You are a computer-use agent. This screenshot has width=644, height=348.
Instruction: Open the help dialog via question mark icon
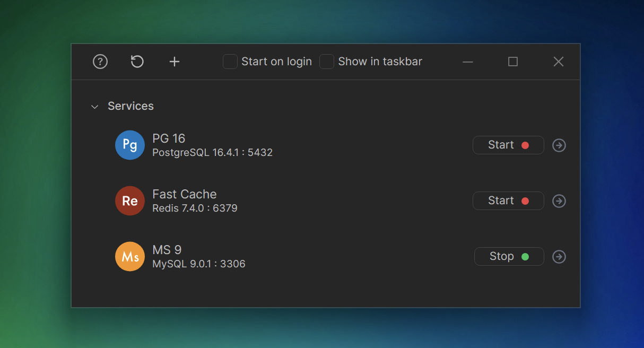coord(100,62)
